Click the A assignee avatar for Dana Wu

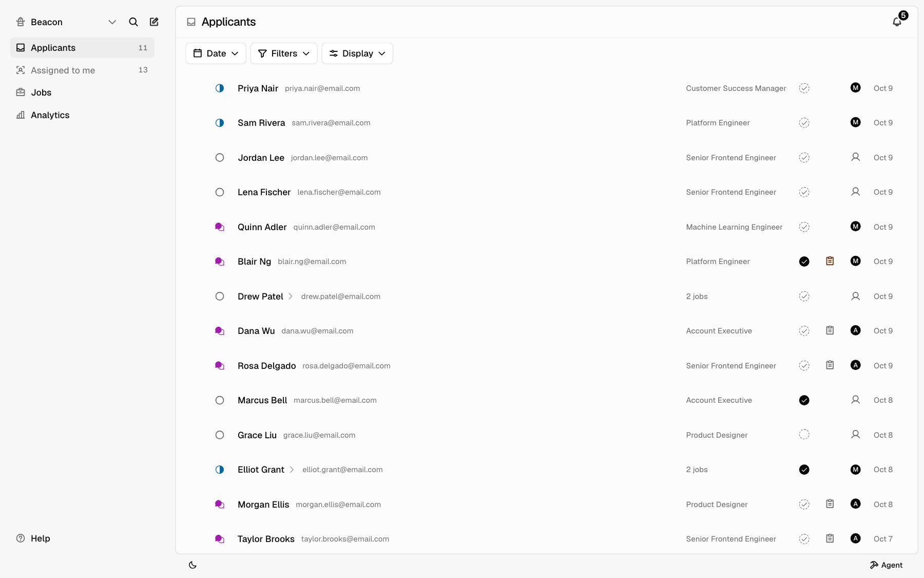tap(856, 330)
